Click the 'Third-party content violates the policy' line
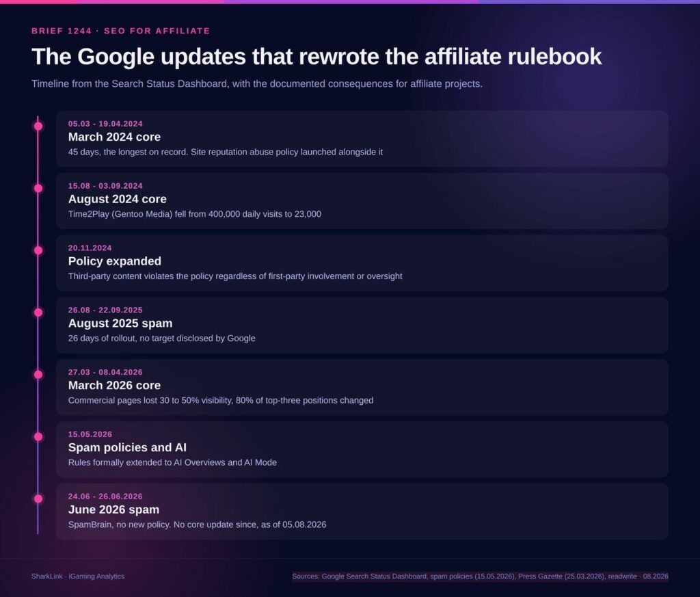This screenshot has width=700, height=597. 235,276
